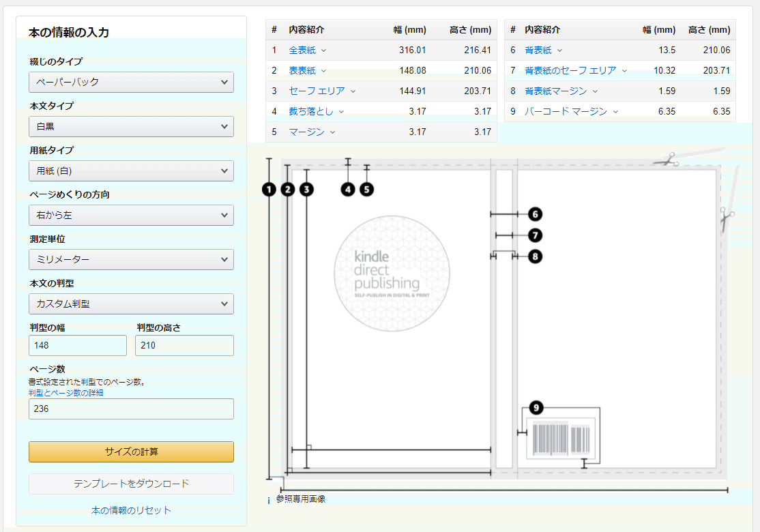Click the 6.35 width of バーコード マージン
760x532 pixels.
[x=667, y=111]
